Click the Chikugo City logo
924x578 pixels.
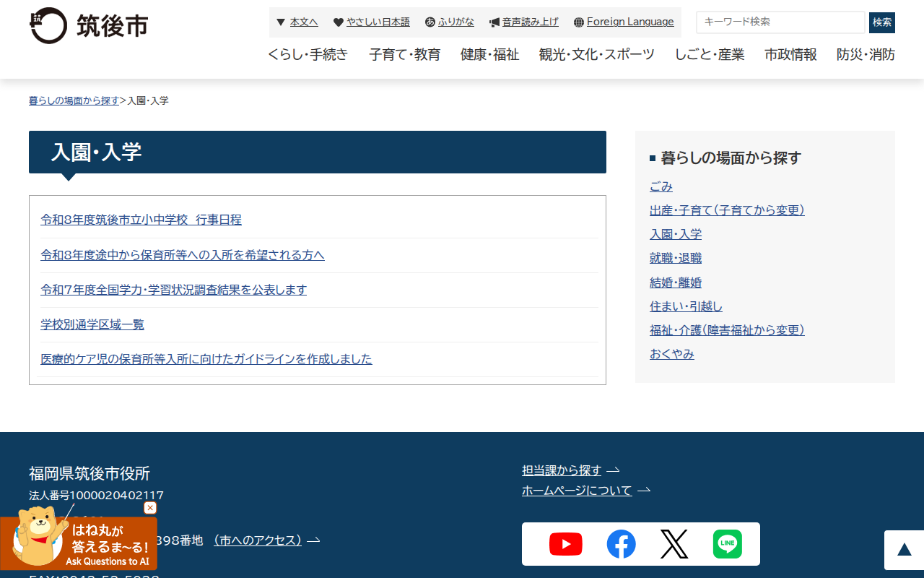[89, 25]
